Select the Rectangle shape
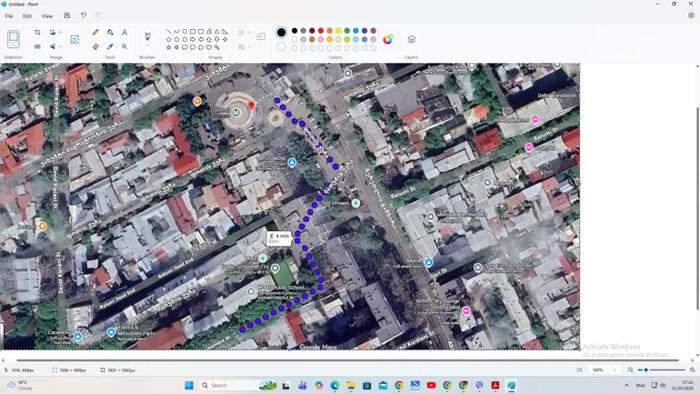700x394 pixels. [193, 32]
